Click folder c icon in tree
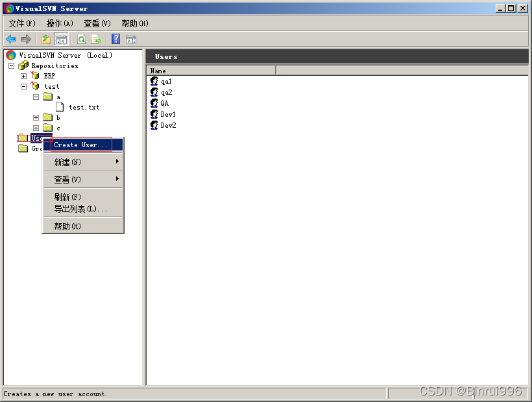This screenshot has height=402, width=532. [x=48, y=128]
